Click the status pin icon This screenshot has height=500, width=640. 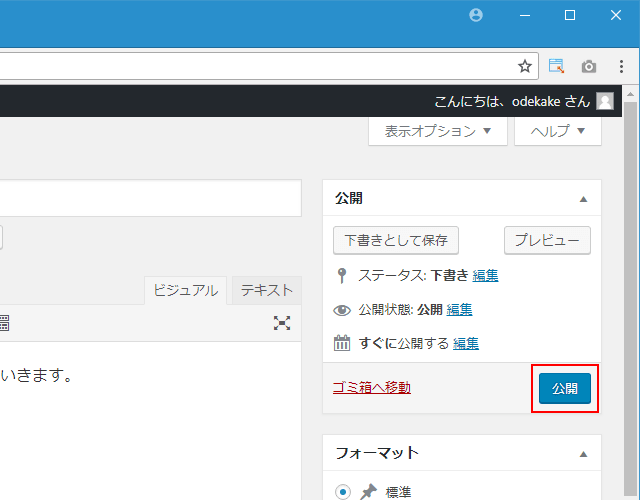[342, 276]
